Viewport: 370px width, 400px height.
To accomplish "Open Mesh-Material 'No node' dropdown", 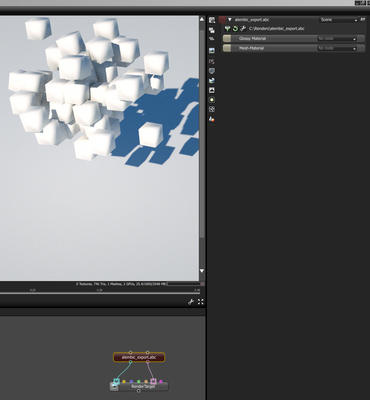I will (x=337, y=48).
